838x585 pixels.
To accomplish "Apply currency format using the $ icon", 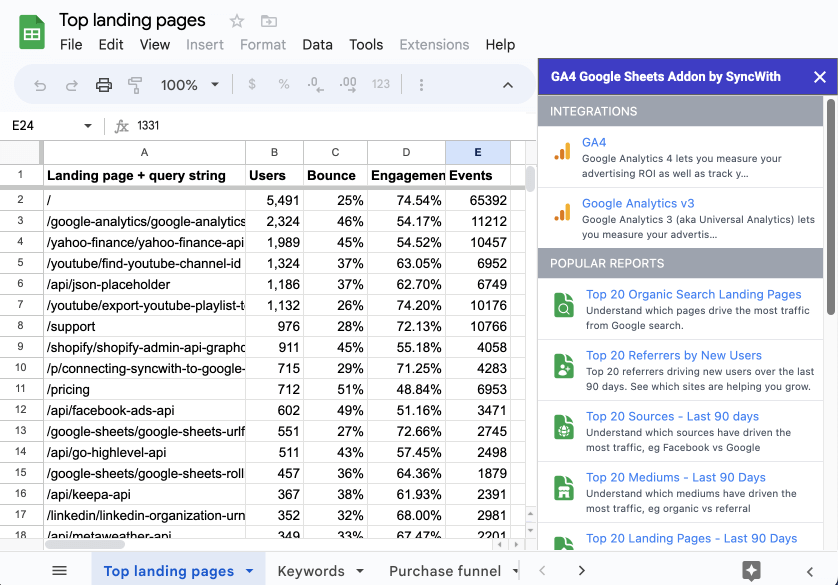I will [252, 85].
